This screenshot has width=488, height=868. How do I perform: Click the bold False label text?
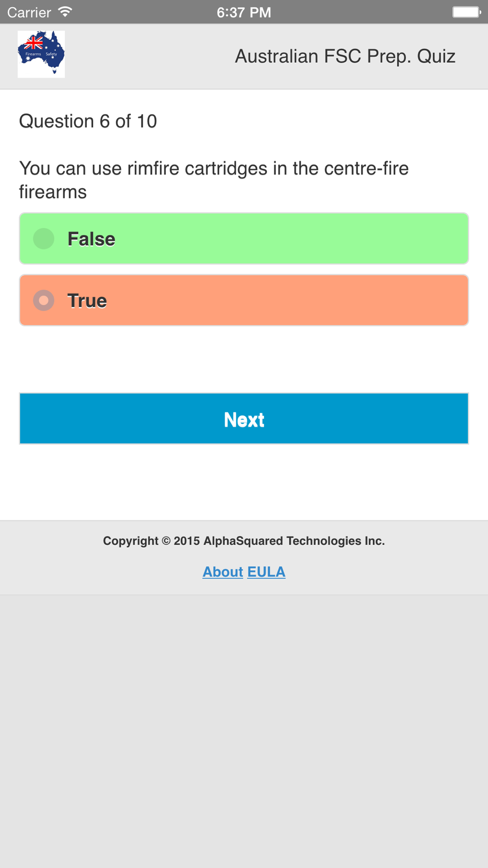point(91,239)
